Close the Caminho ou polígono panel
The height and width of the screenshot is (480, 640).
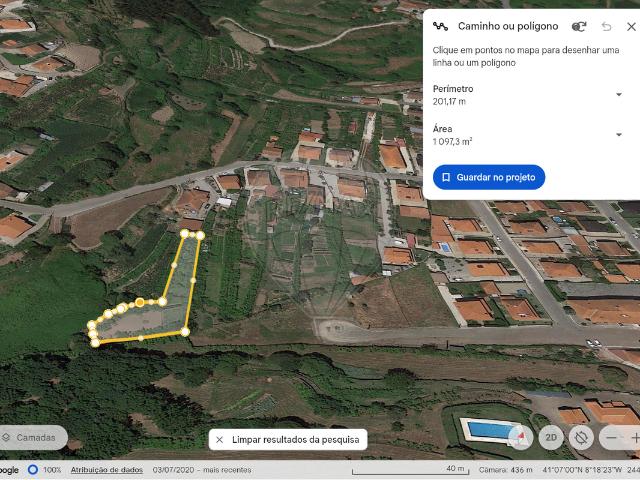tap(631, 27)
